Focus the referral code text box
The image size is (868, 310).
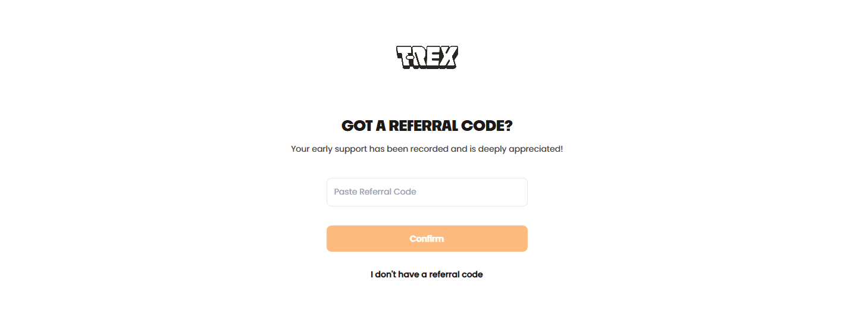(x=427, y=192)
